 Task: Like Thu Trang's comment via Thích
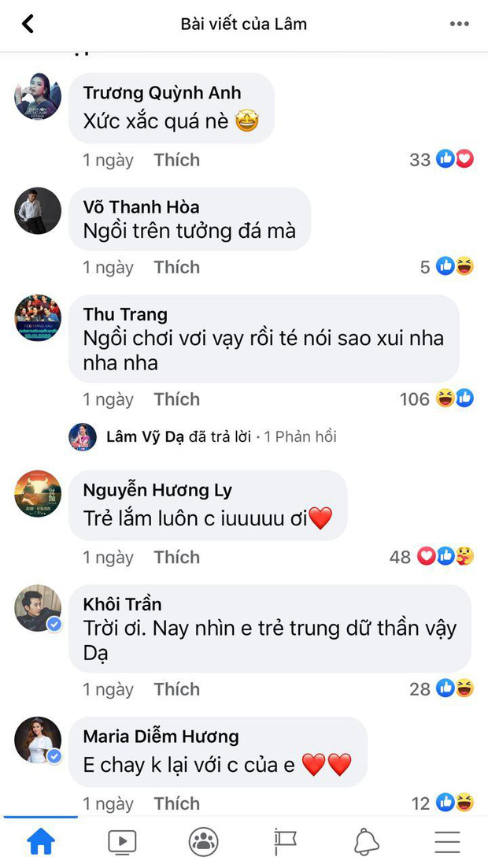tap(177, 399)
